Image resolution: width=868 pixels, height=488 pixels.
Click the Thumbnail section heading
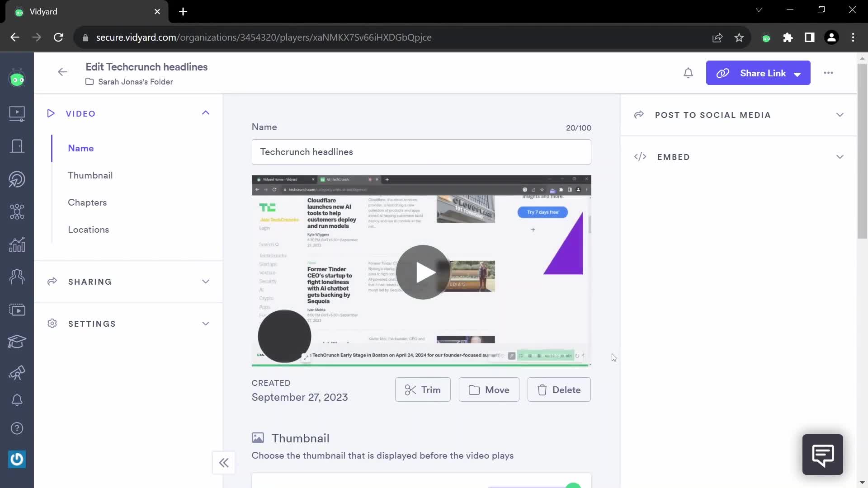(300, 438)
